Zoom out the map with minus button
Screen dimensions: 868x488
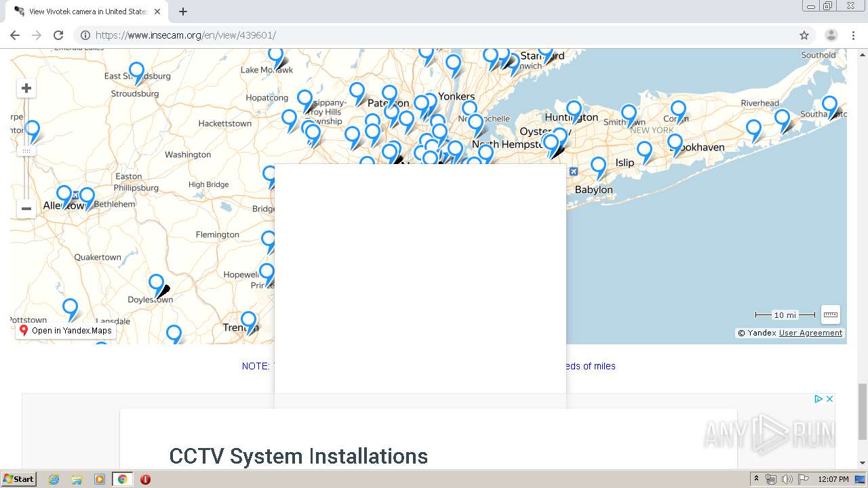26,209
